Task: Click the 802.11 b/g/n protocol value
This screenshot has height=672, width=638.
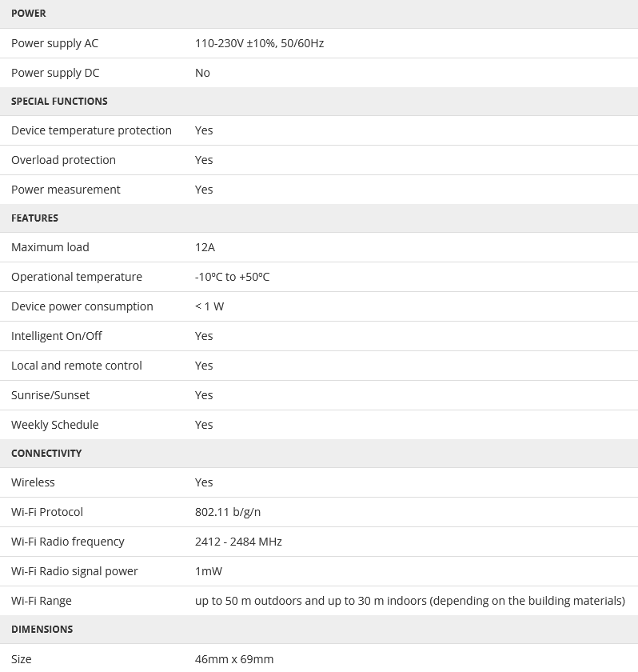Action: [x=228, y=512]
